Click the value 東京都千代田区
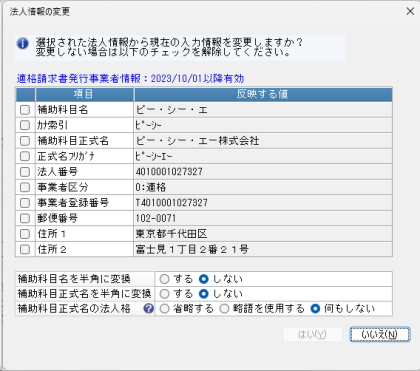420x371 pixels. pyautogui.click(x=171, y=234)
